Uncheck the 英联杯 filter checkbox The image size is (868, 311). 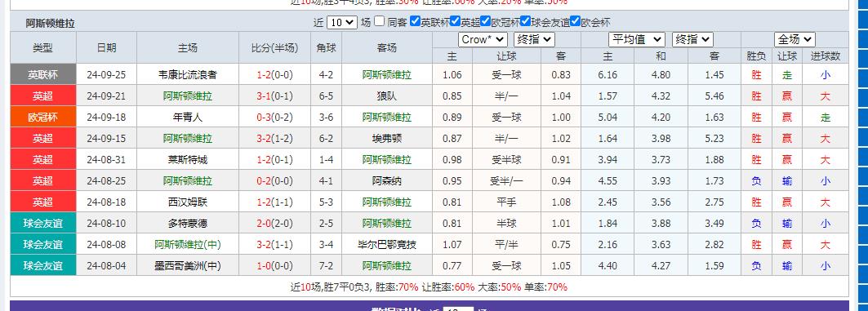[415, 21]
